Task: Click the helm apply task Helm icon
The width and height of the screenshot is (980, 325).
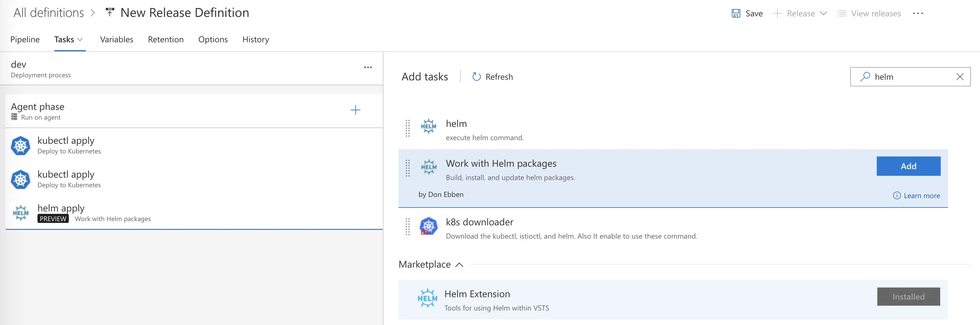Action: (x=21, y=213)
